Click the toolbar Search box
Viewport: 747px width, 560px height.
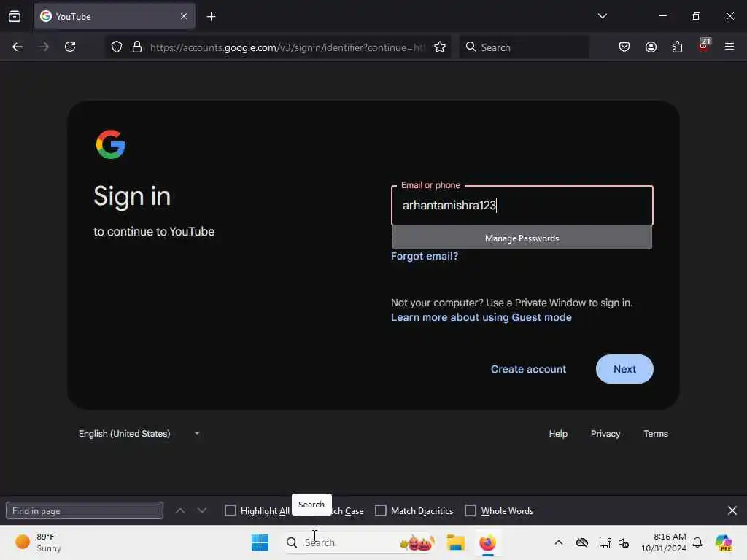tap(524, 47)
